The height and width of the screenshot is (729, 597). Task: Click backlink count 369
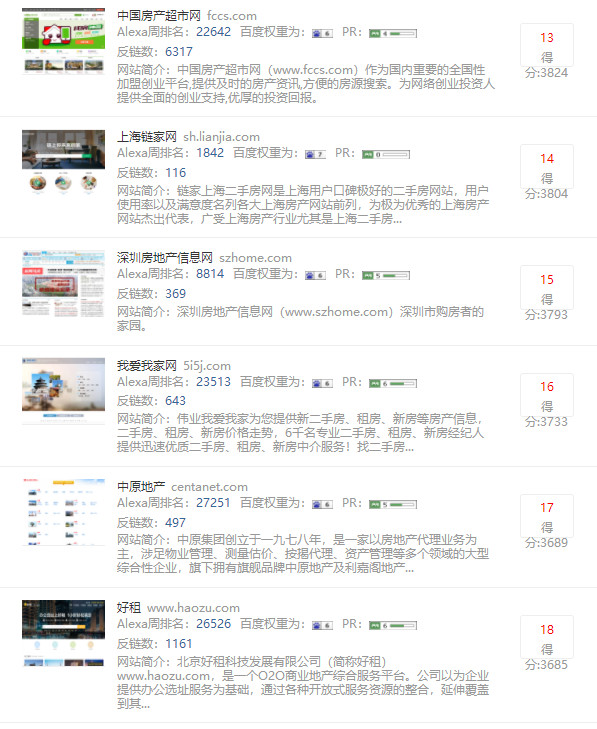[x=175, y=293]
